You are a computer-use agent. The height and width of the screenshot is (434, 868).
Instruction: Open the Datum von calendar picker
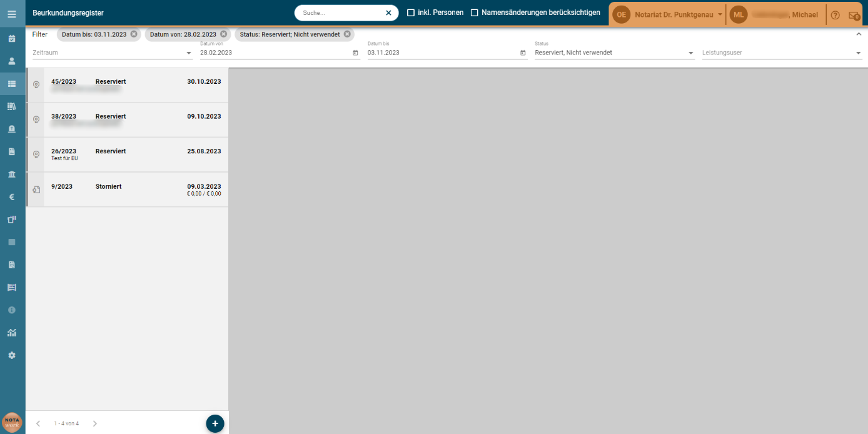[x=355, y=53]
